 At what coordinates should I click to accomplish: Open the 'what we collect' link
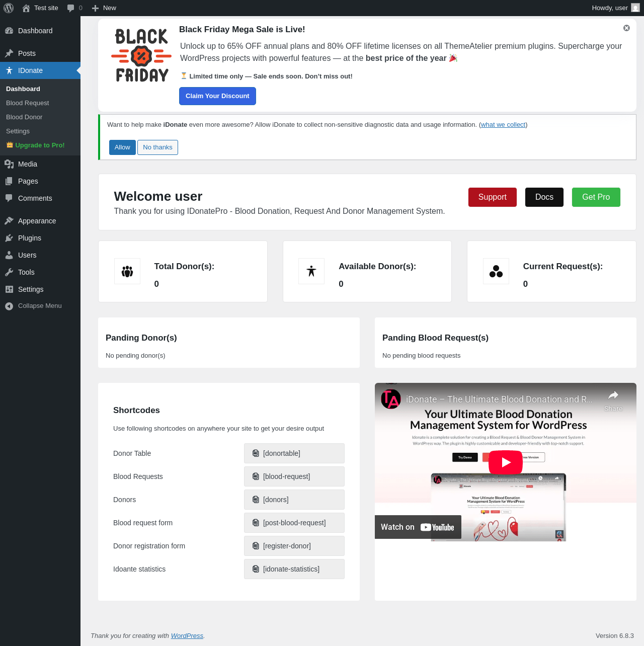click(503, 125)
